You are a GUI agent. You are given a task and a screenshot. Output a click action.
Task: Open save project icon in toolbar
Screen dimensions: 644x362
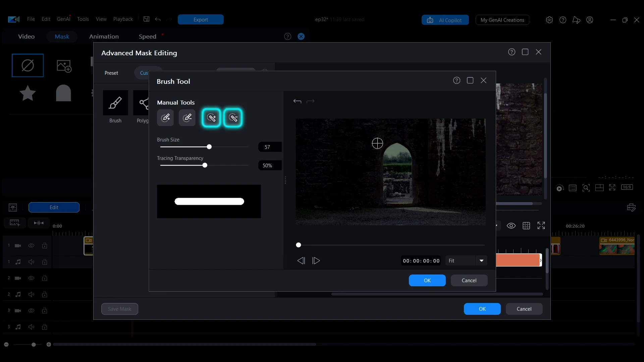(146, 19)
